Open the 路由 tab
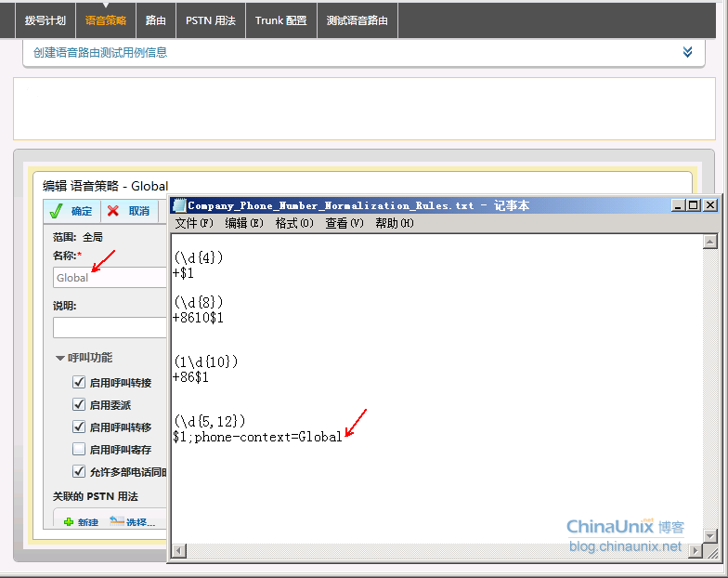 156,20
